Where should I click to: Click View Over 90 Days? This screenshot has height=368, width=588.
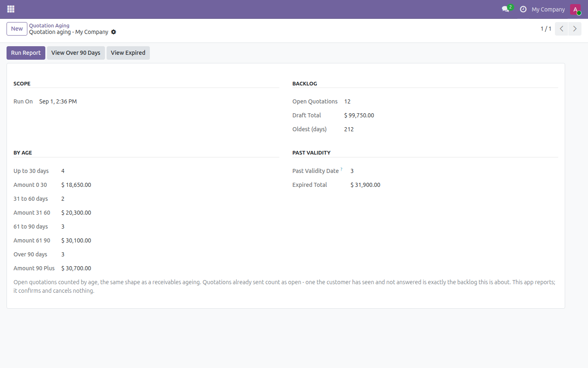(76, 53)
